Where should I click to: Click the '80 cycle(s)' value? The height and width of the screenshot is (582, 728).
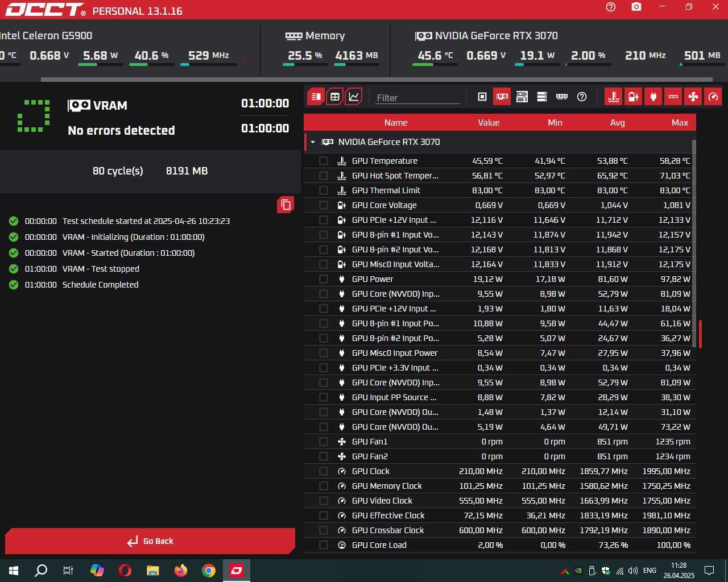pyautogui.click(x=118, y=171)
